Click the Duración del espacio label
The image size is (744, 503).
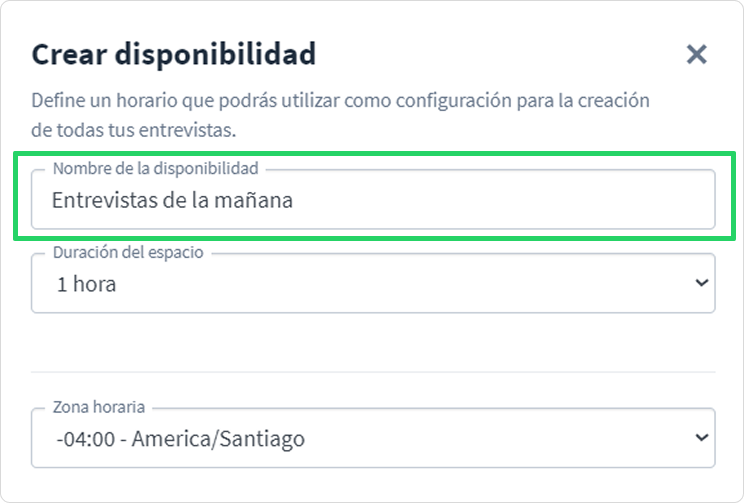[x=128, y=252]
